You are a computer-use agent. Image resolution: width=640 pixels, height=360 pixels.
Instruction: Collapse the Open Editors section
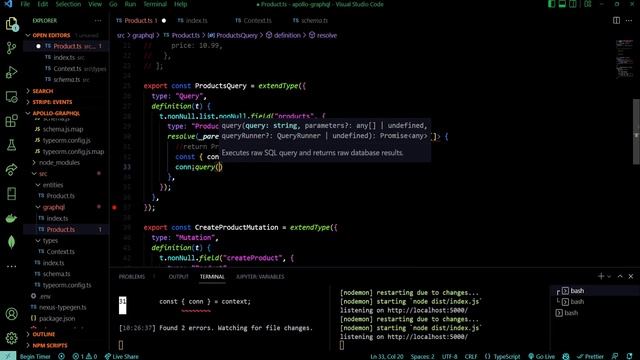tap(51, 35)
